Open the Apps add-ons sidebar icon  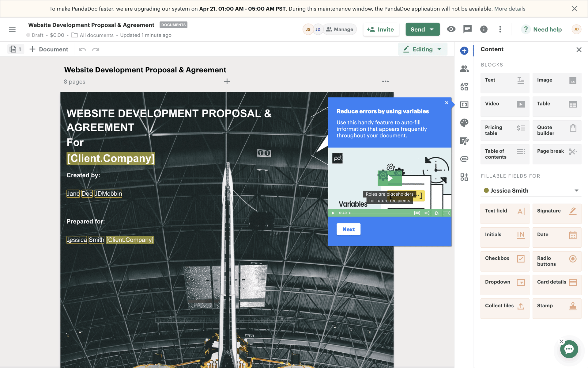point(464,177)
